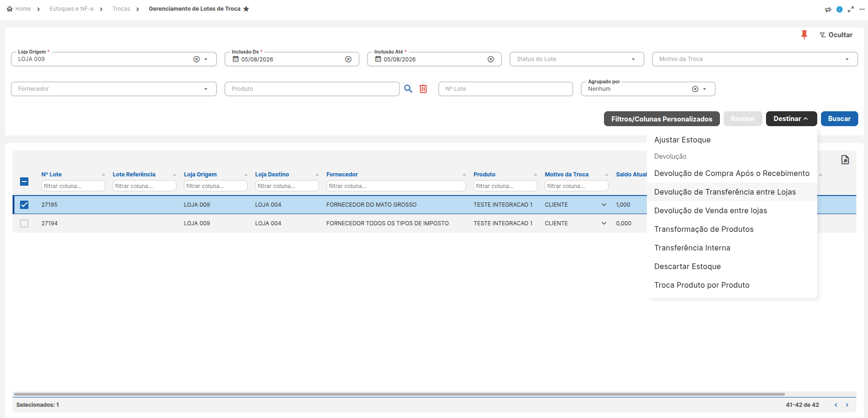Sort by Lote Referência column arrow
This screenshot has height=418, width=868.
[174, 175]
